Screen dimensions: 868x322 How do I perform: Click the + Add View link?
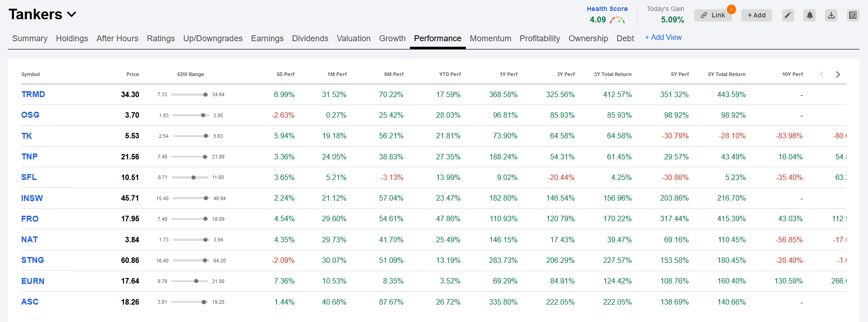click(663, 38)
